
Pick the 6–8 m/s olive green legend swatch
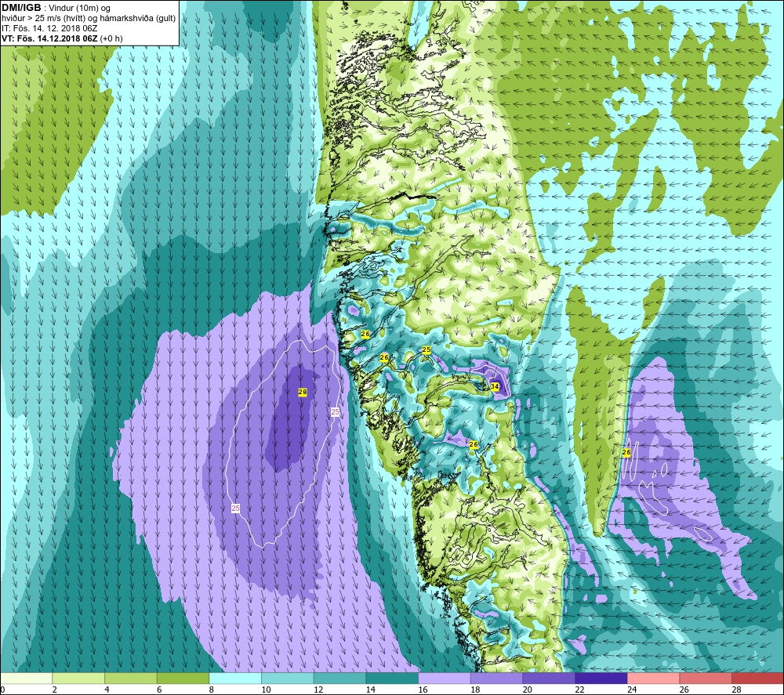pos(183,679)
